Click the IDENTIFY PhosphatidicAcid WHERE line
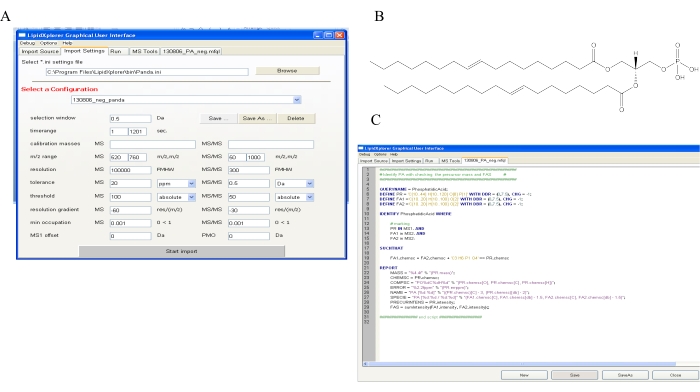Screen dimensions: 700x392 click(x=416, y=214)
